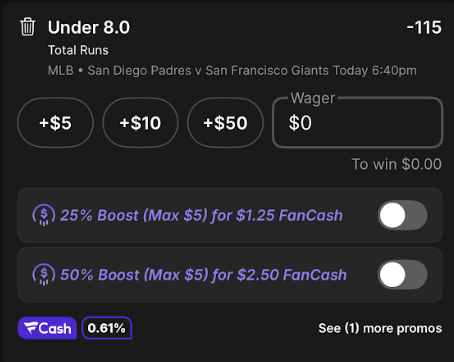454x362 pixels.
Task: Click the To win $0.00 payout text
Action: (397, 164)
